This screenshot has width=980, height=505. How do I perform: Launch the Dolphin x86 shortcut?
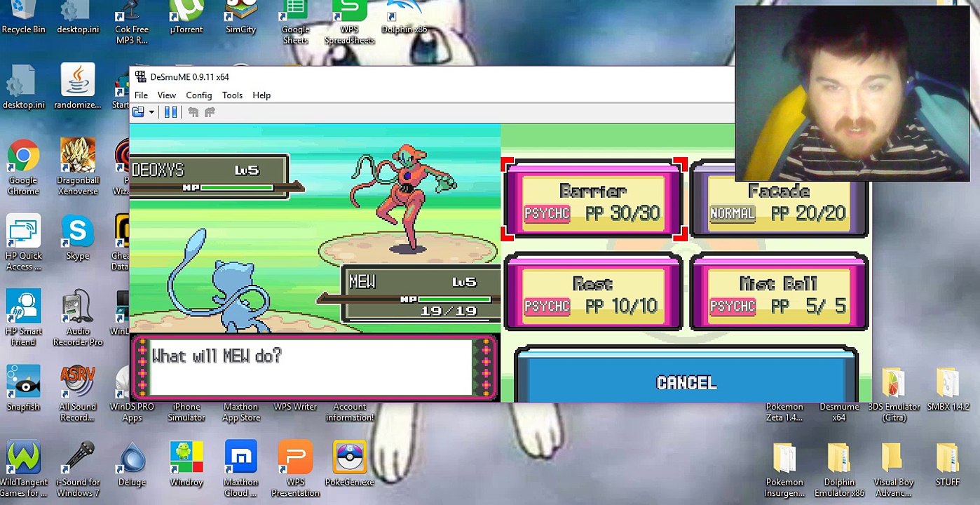pos(404,18)
